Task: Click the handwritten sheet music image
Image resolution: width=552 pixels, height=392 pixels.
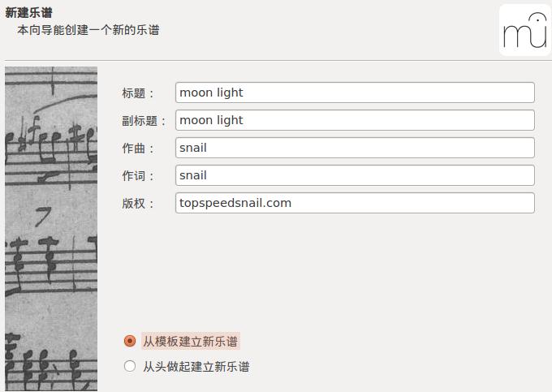Action: pyautogui.click(x=51, y=229)
